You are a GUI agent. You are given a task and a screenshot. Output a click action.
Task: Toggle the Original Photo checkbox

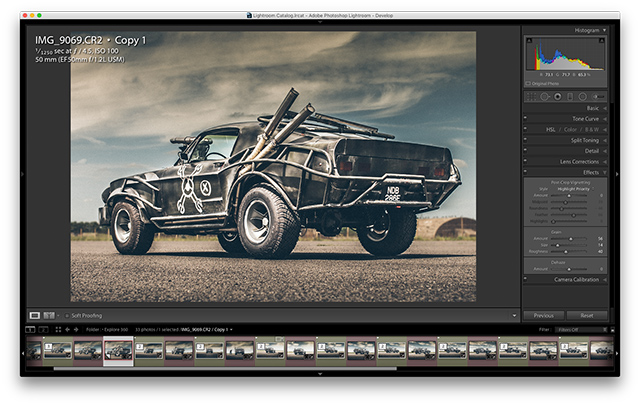click(528, 84)
